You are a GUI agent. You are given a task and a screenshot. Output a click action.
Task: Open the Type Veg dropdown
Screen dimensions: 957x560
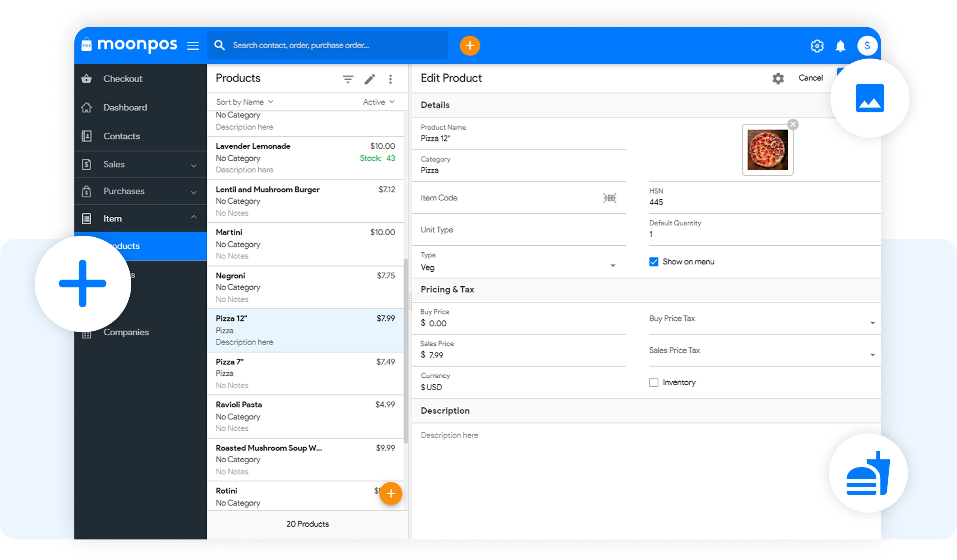(612, 266)
